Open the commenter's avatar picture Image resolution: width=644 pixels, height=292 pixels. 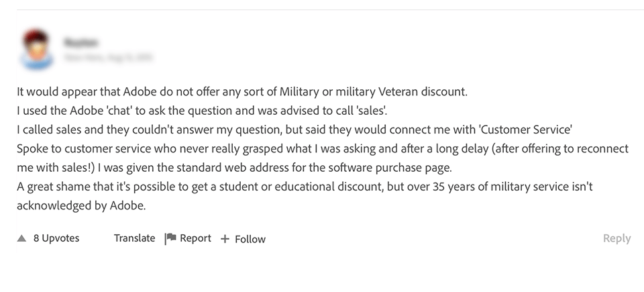(36, 49)
